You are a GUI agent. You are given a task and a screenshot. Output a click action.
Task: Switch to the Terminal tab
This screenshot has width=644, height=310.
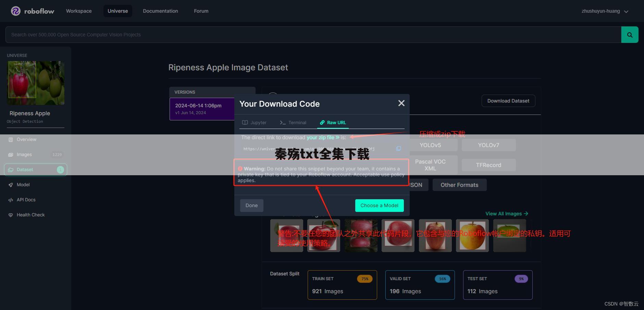(x=293, y=122)
